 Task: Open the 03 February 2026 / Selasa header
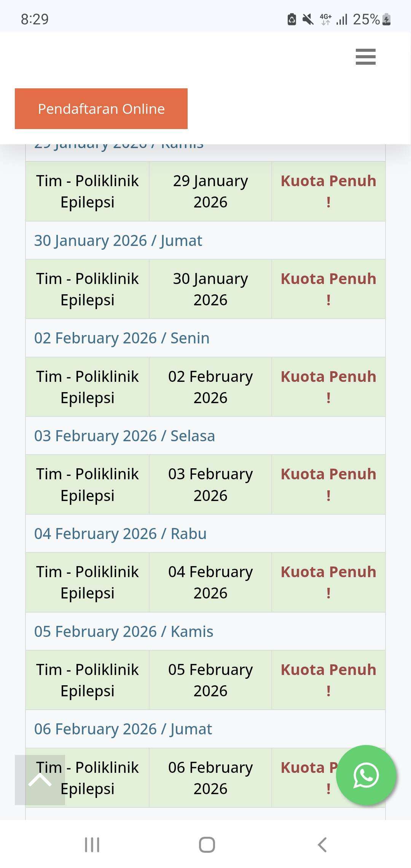pos(124,436)
